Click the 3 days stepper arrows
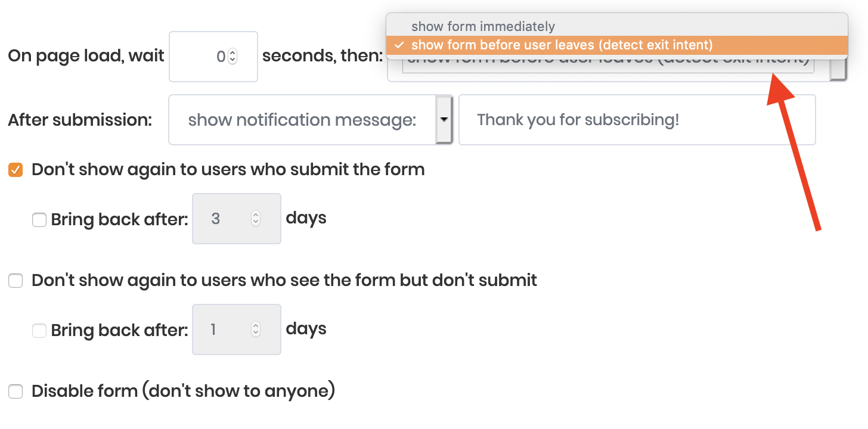 pos(256,219)
